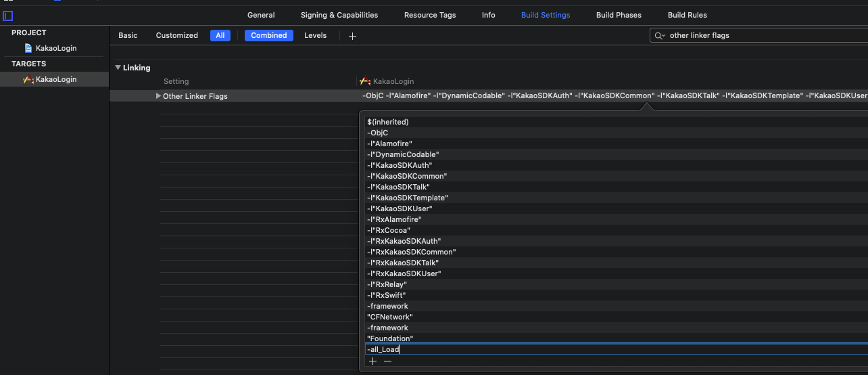This screenshot has width=868, height=375.
Task: Collapse the Linking section triangle
Action: (118, 68)
